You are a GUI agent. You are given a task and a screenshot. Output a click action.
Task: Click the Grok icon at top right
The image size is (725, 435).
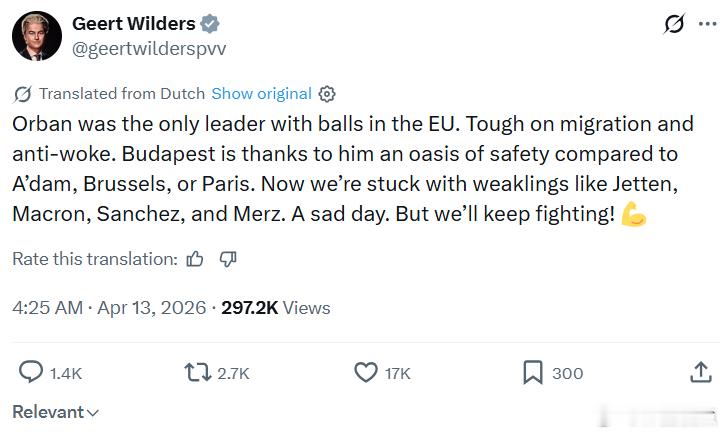click(674, 25)
